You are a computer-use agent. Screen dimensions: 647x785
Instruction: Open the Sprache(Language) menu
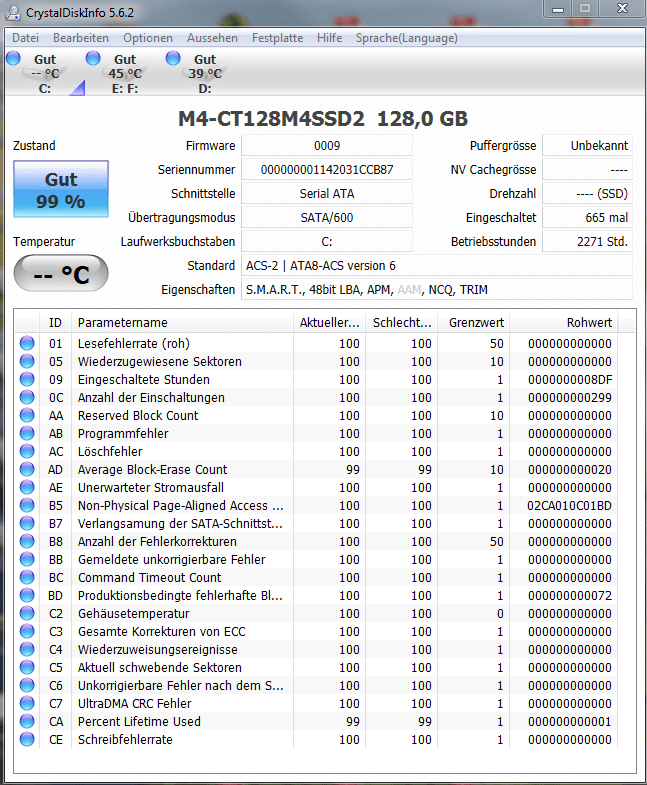(x=407, y=38)
